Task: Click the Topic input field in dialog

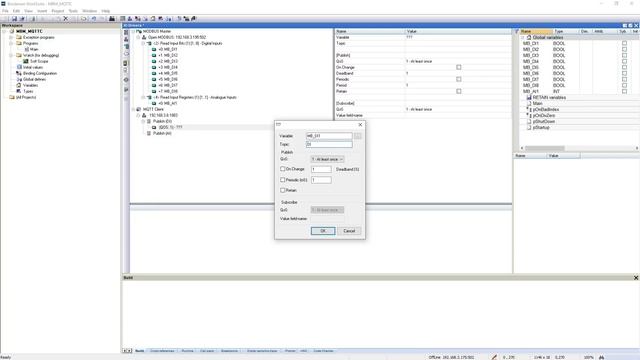Action: (329, 144)
